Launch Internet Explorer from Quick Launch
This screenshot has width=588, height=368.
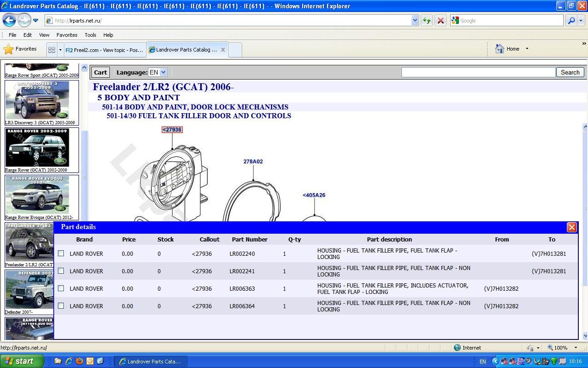(x=68, y=361)
